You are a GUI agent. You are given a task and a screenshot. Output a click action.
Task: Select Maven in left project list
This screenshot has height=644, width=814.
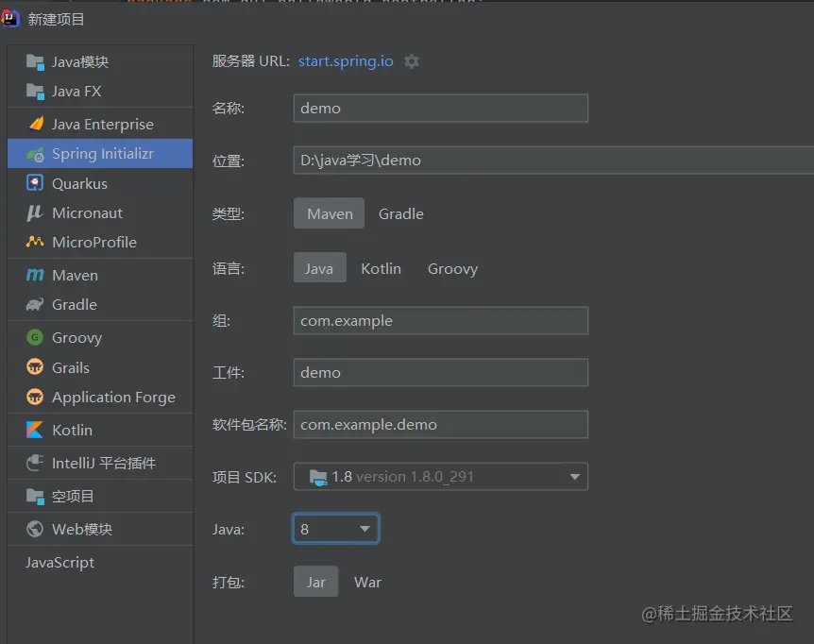point(100,275)
